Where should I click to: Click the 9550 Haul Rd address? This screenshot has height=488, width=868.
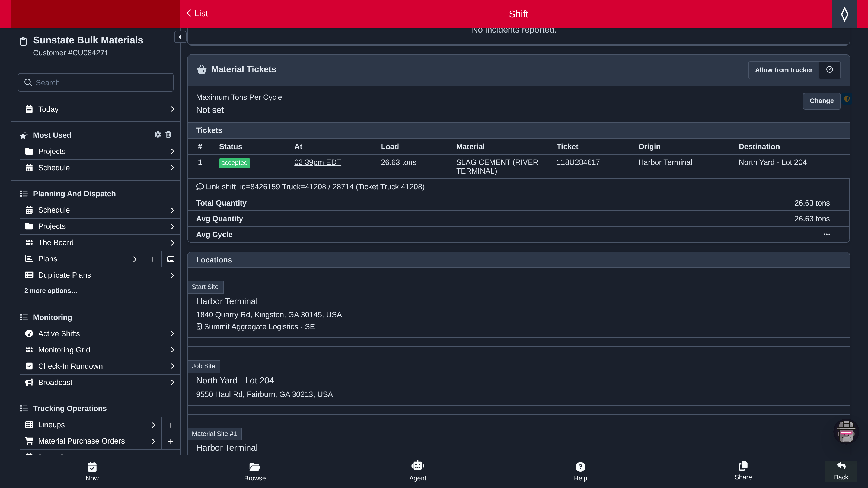pos(264,394)
